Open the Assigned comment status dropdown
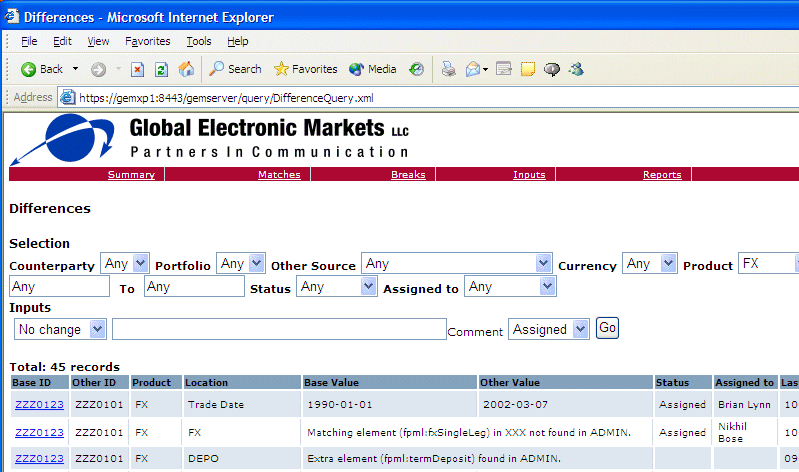 tap(580, 329)
